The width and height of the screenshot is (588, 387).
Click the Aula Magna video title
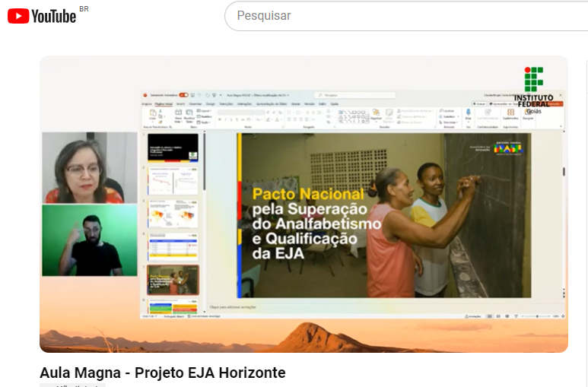(x=163, y=373)
